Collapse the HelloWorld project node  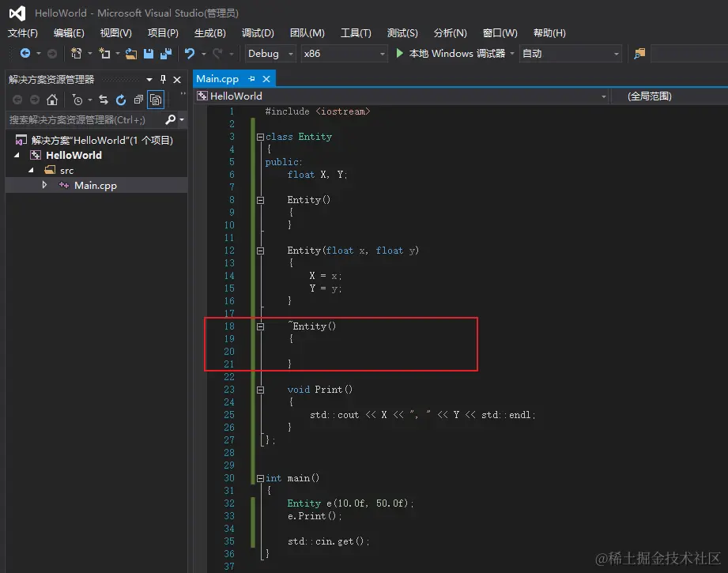(x=17, y=155)
